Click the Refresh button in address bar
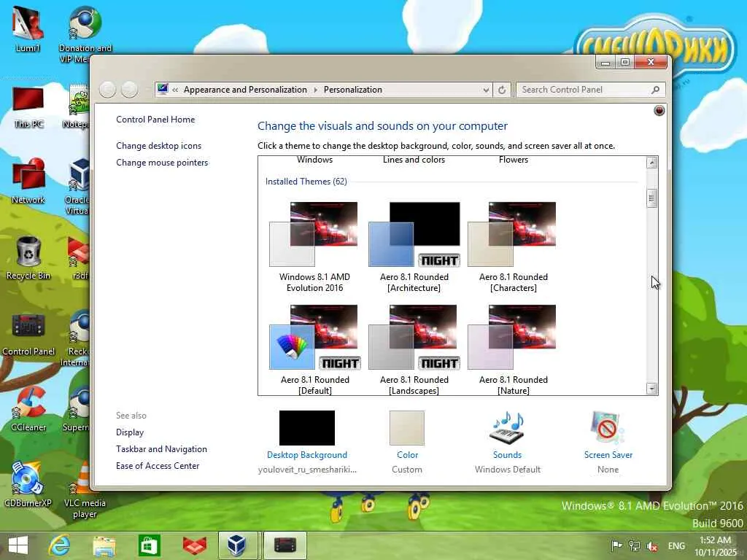Screen dimensions: 747x560 [502, 90]
